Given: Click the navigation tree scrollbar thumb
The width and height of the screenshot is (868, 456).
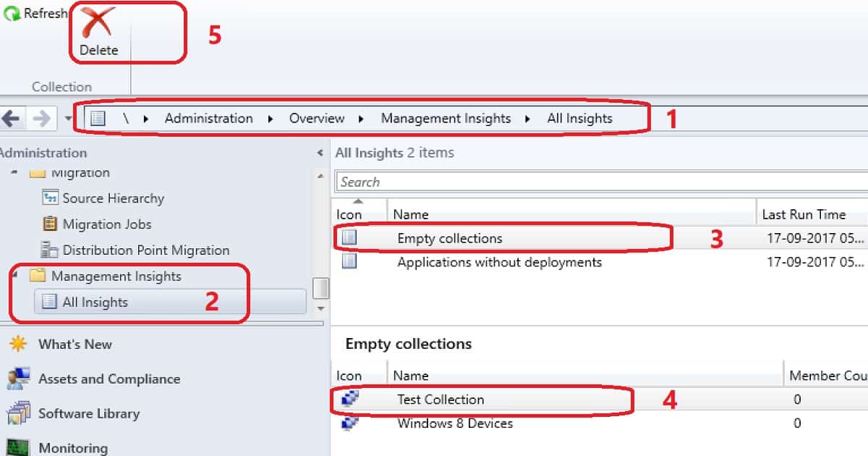Looking at the screenshot, I should click(x=320, y=288).
